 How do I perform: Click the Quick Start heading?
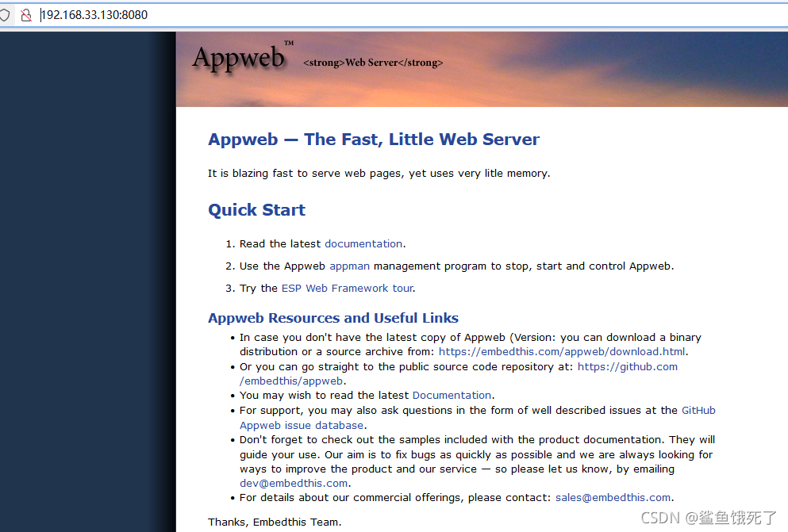256,210
